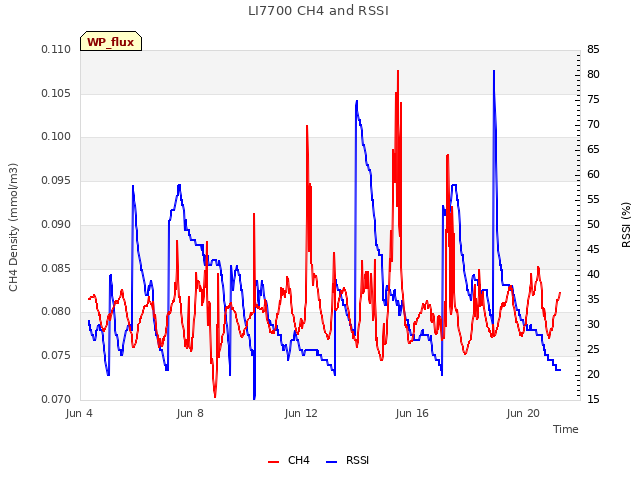Viewport: 640px width, 480px height.
Task: Click the 75 right axis value
Action: click(x=593, y=99)
